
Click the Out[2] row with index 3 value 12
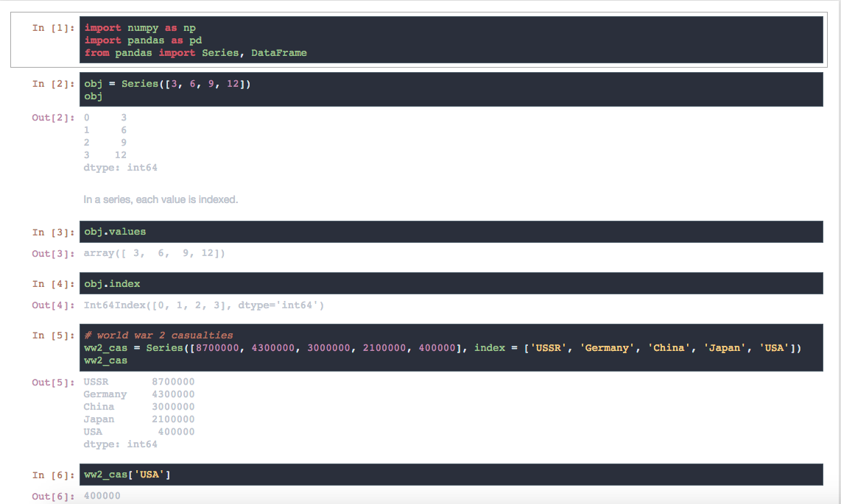coord(105,155)
